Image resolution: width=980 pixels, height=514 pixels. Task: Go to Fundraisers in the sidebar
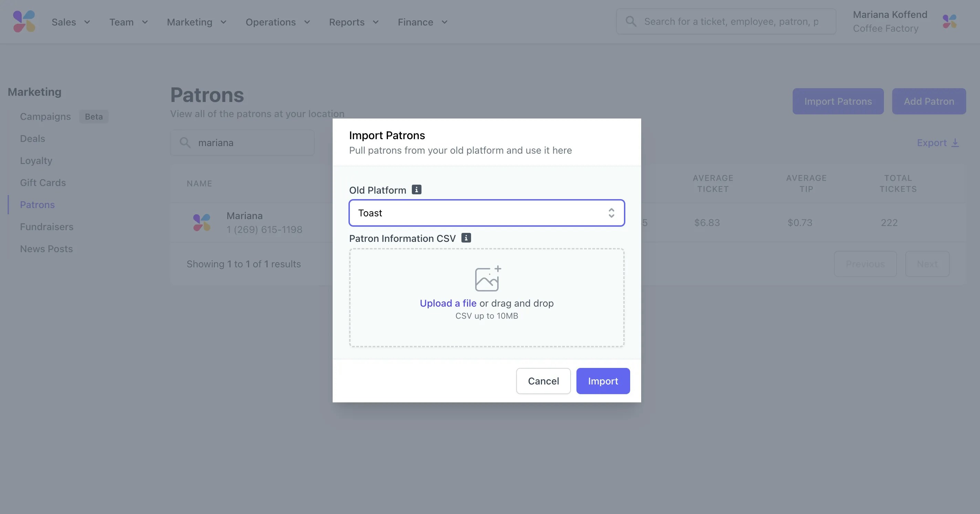pyautogui.click(x=46, y=227)
